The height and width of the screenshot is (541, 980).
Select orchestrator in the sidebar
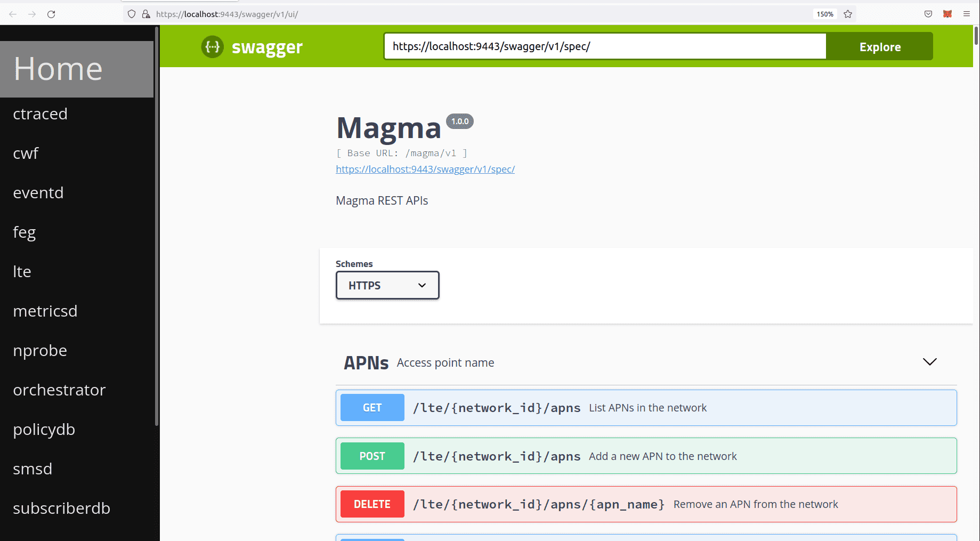pos(59,390)
